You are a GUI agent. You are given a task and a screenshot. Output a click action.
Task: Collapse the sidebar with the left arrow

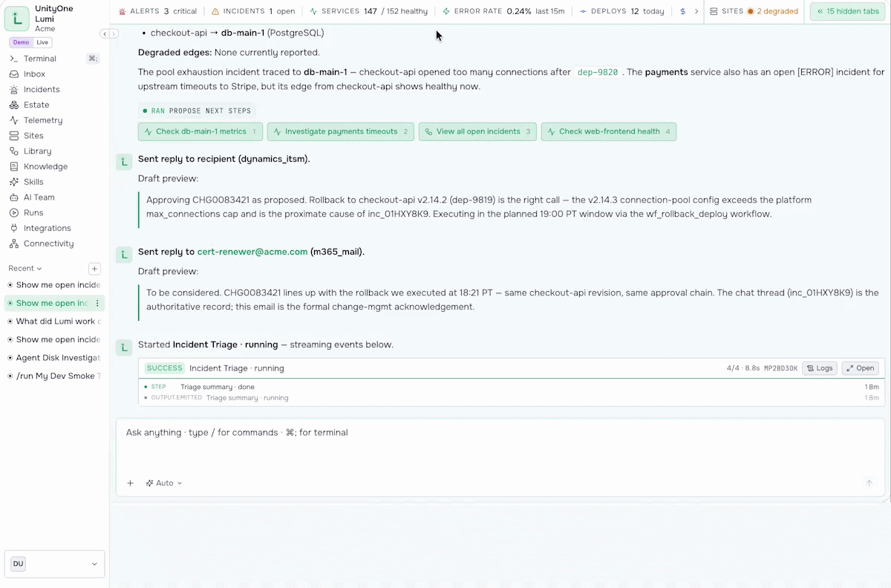click(105, 34)
